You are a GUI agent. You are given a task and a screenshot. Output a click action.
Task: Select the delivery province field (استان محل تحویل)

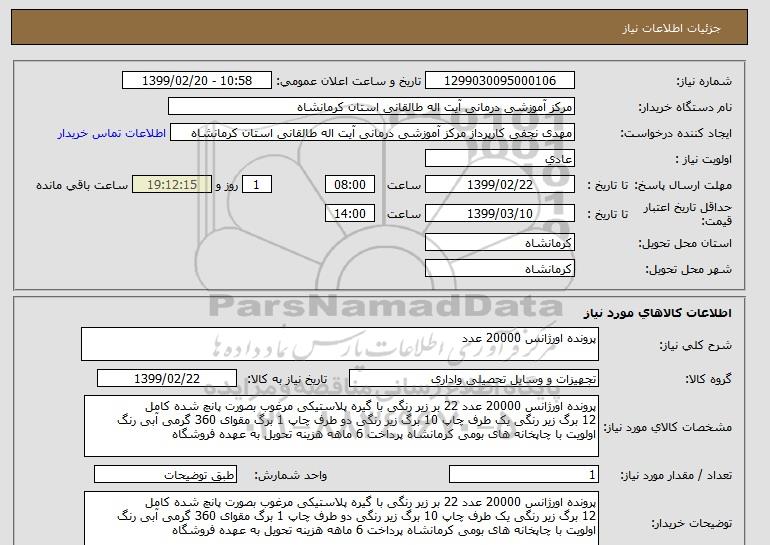(x=499, y=243)
